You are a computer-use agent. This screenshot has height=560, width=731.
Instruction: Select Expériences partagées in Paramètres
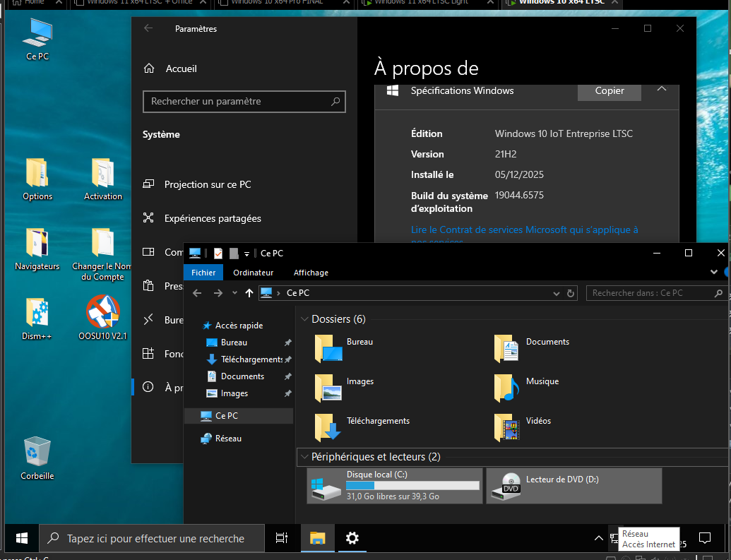pyautogui.click(x=213, y=218)
